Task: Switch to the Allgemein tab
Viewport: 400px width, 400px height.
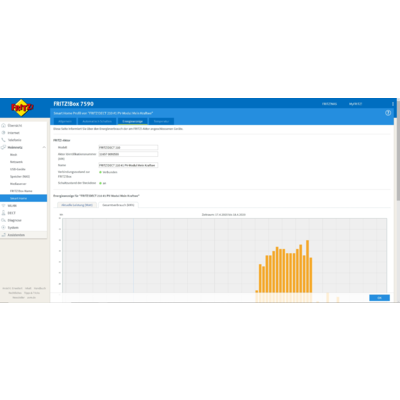Action: (x=65, y=121)
